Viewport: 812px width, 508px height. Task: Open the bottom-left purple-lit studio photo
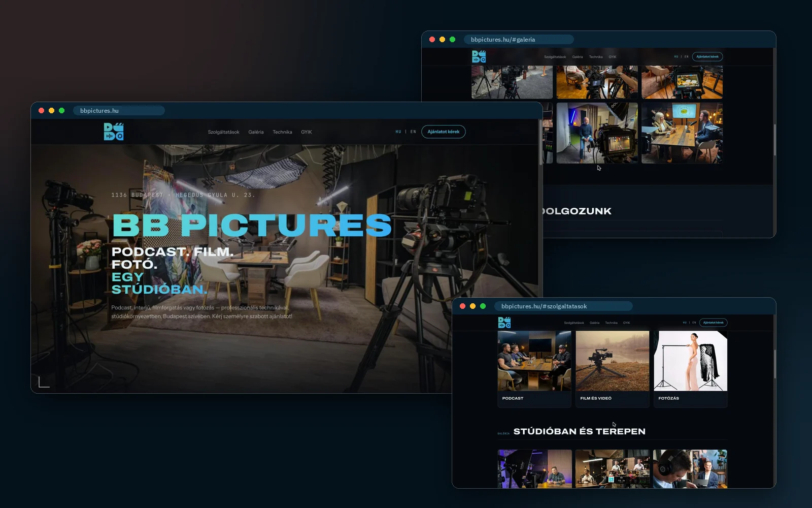[x=534, y=469]
